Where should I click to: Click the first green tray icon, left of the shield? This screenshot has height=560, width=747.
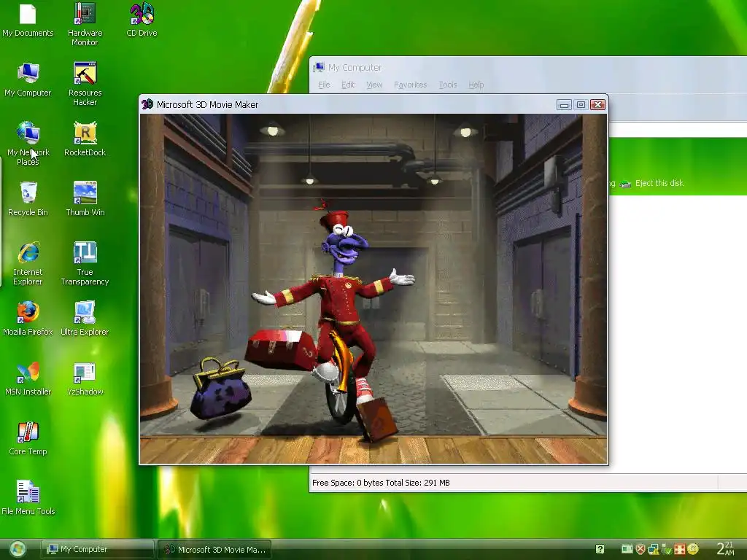(x=627, y=550)
